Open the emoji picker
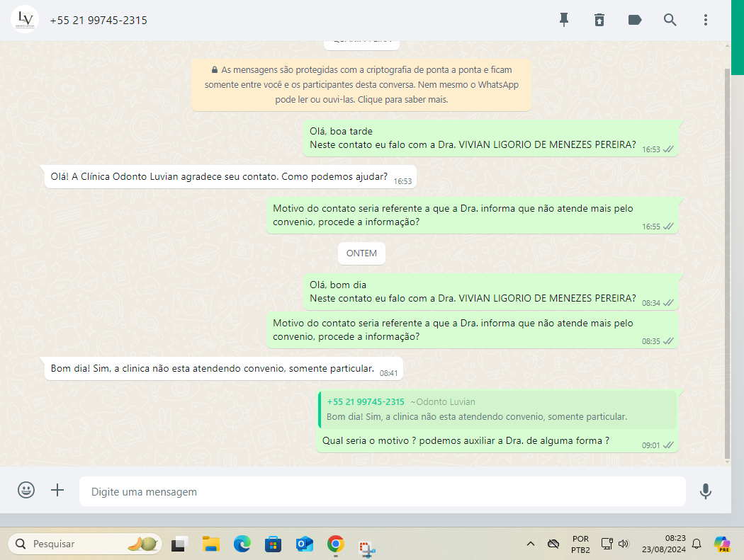The image size is (744, 560). pyautogui.click(x=26, y=490)
